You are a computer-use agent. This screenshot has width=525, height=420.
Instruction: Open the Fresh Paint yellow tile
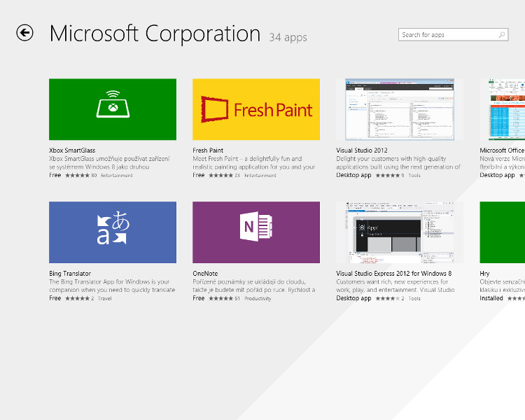[x=256, y=109]
